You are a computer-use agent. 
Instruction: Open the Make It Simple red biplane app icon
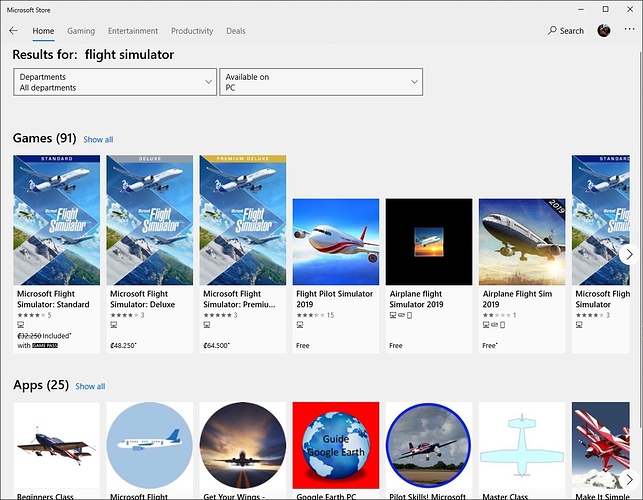pos(601,445)
